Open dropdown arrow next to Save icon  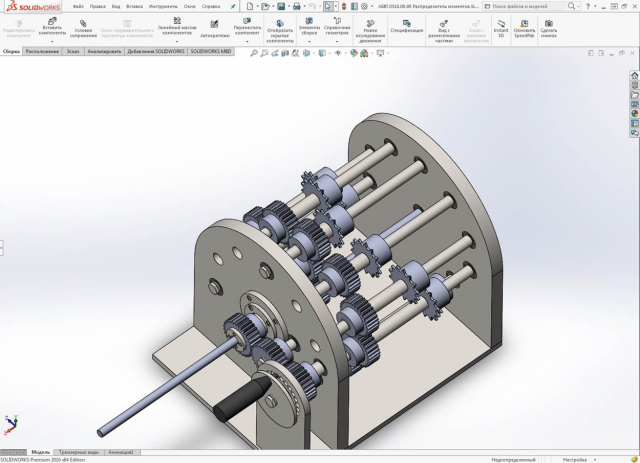[x=288, y=7]
